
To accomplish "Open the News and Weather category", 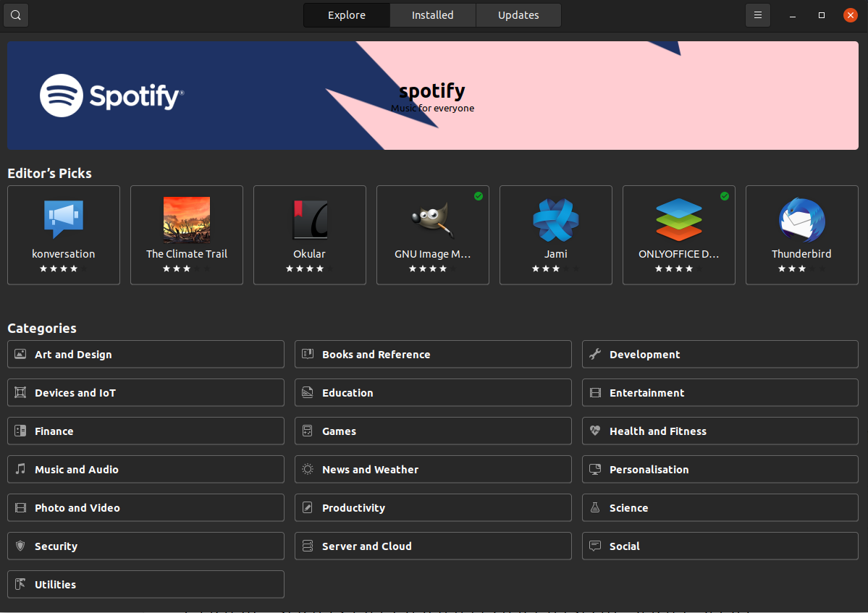I will pyautogui.click(x=433, y=469).
